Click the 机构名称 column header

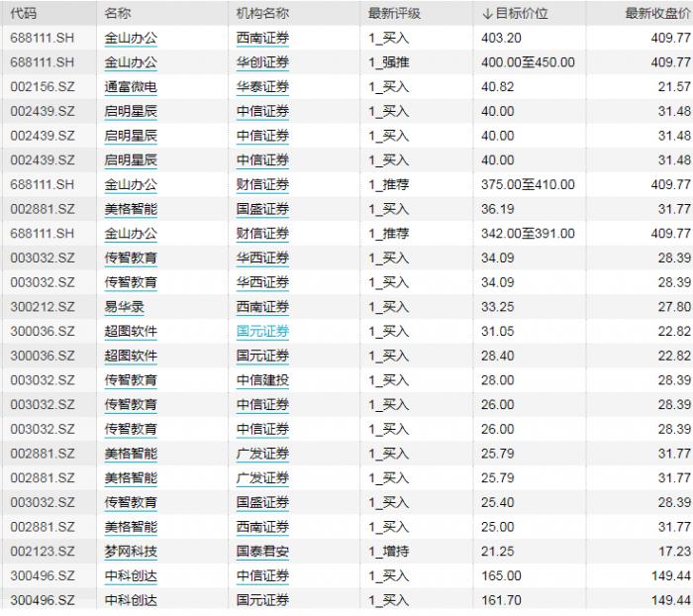pyautogui.click(x=262, y=13)
